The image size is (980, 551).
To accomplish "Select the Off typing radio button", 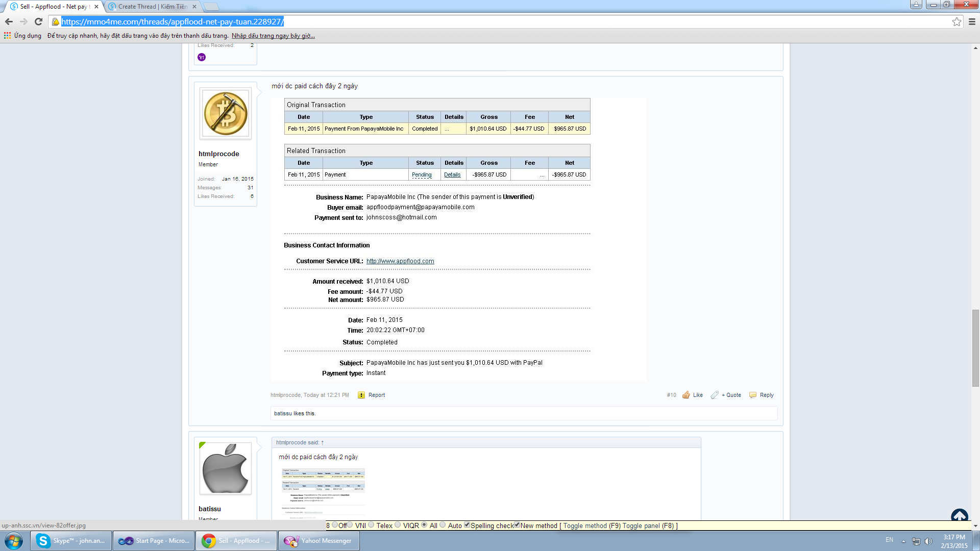I will pyautogui.click(x=335, y=525).
